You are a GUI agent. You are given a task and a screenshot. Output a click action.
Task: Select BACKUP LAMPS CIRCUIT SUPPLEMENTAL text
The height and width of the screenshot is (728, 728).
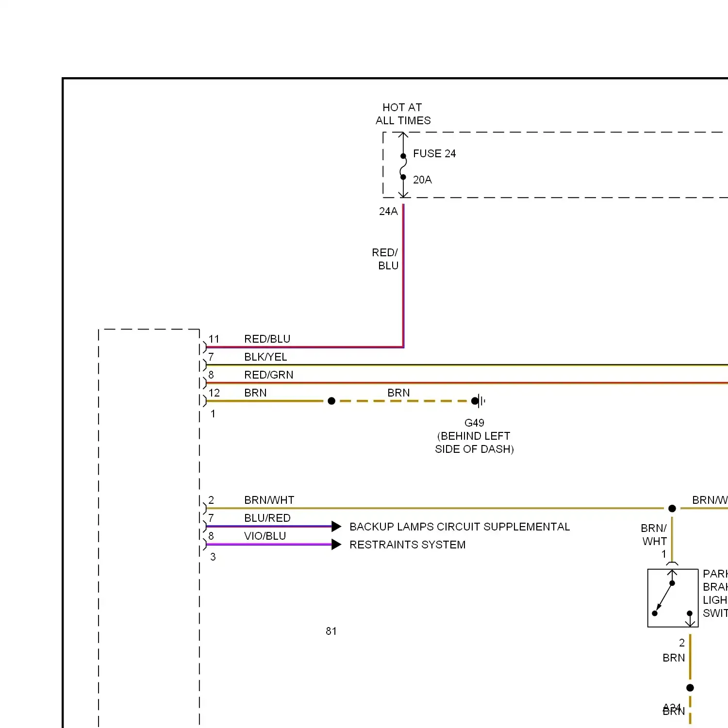[x=460, y=527]
